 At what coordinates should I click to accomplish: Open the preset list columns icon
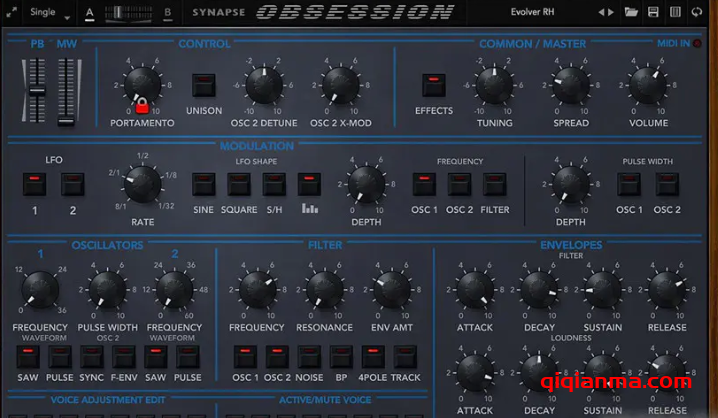pos(675,13)
